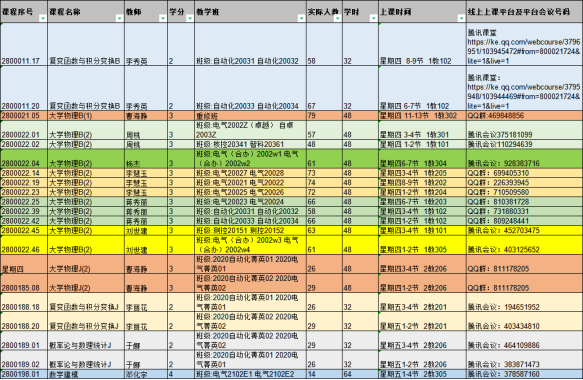Image resolution: width=583 pixels, height=380 pixels.
Task: Open the 课程序号 column filter dropdown
Action: (x=43, y=19)
